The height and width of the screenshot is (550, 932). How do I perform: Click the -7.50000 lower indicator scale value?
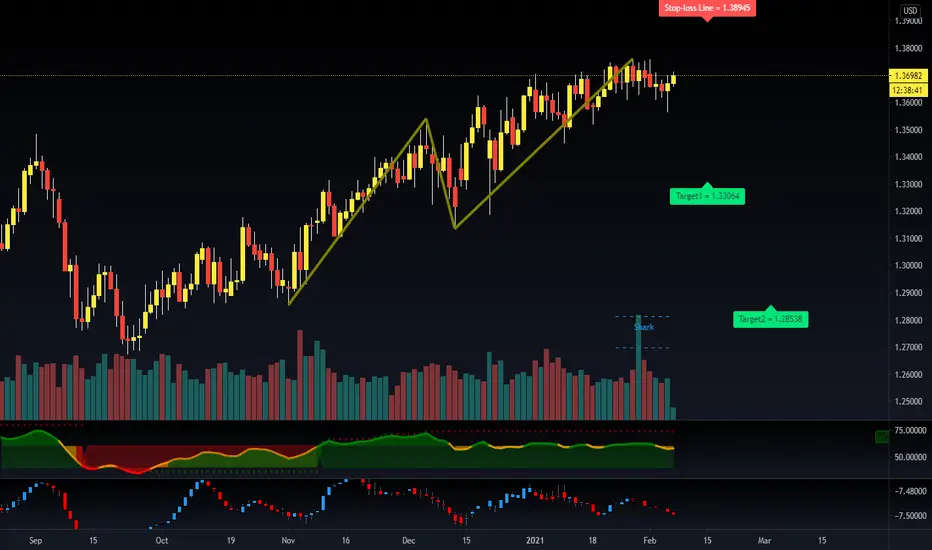pyautogui.click(x=911, y=516)
